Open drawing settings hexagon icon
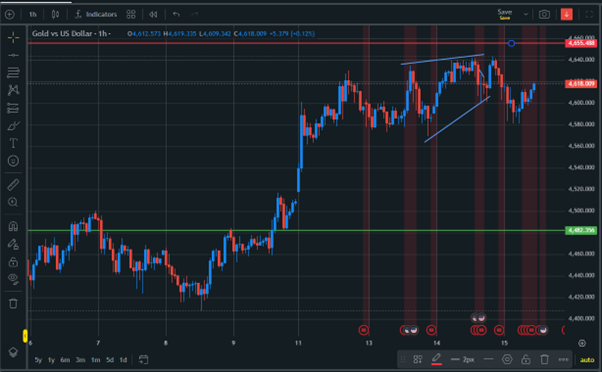Screen dimensions: 602x372 [x=507, y=360]
